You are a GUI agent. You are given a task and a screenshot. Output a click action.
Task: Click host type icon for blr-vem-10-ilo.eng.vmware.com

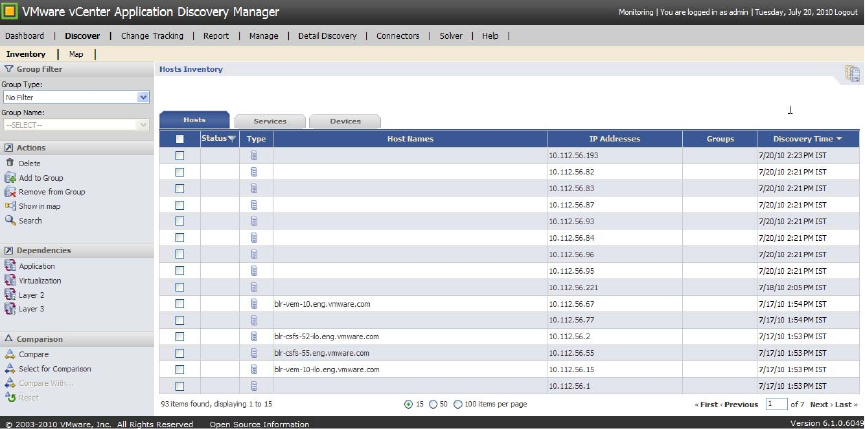coord(254,369)
